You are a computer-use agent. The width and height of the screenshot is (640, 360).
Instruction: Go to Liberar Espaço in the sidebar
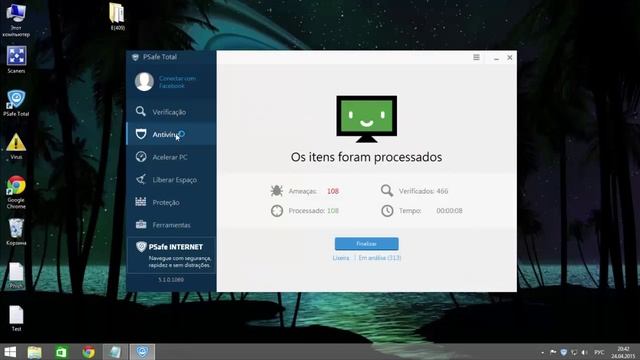pos(171,180)
